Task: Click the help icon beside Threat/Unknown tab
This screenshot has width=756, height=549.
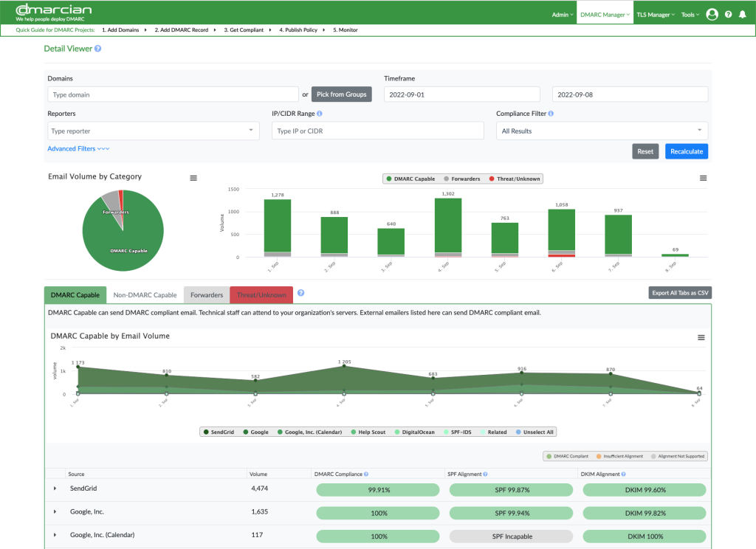Action: point(301,293)
